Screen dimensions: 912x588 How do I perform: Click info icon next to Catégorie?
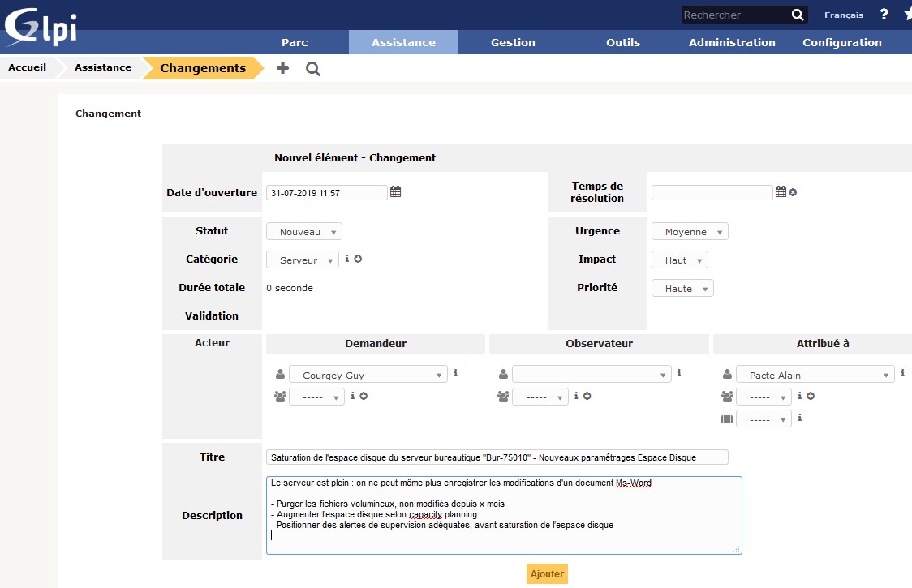pos(347,259)
